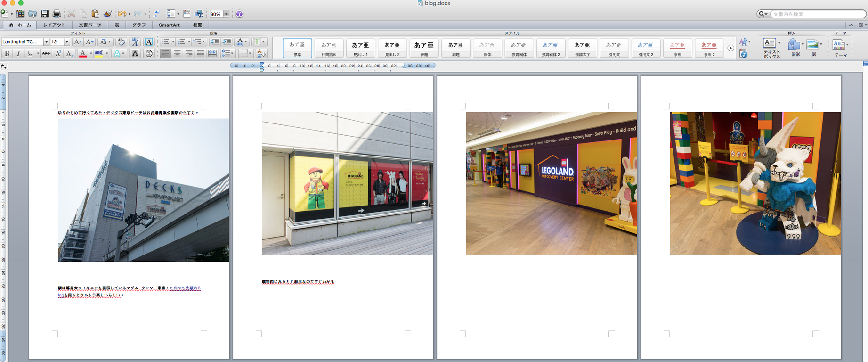Open the 文書パーツ tab

(90, 25)
